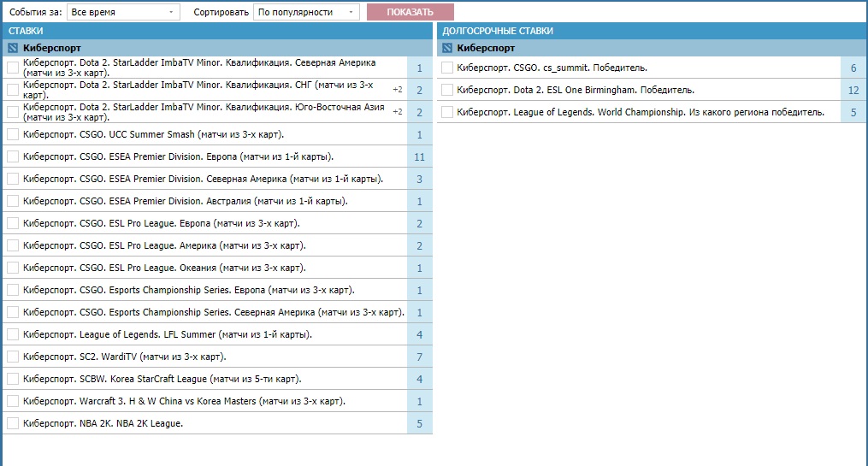
Task: Open League of Legends LFL Summer event
Action: (168, 334)
